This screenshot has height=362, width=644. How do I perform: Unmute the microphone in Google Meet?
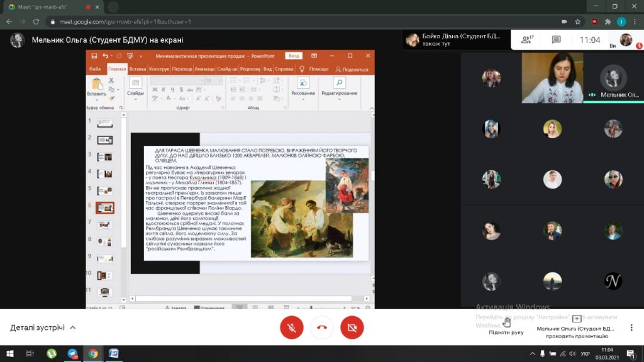click(292, 327)
